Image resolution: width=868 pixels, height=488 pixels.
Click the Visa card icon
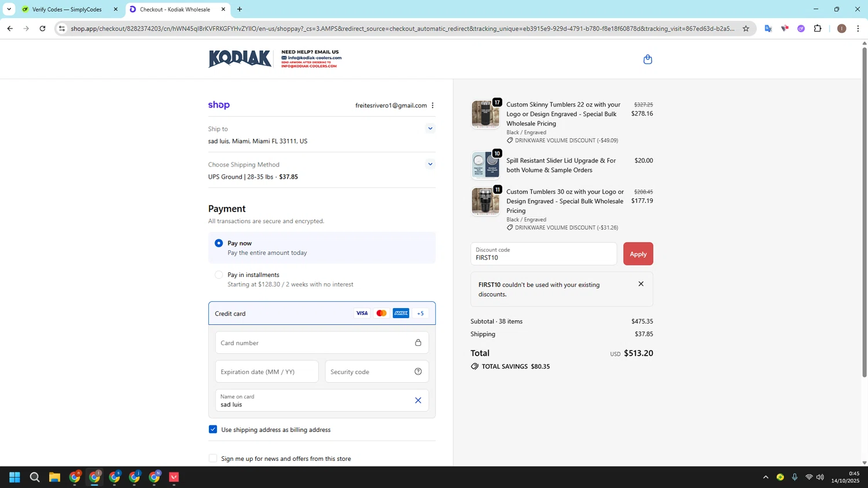(362, 313)
